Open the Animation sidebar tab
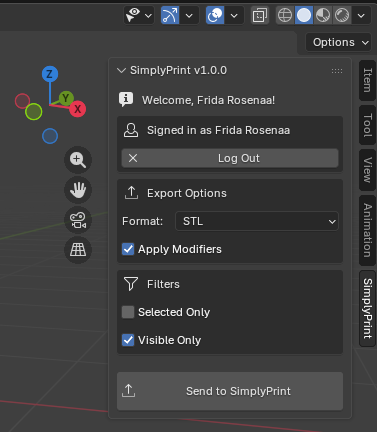Image resolution: width=377 pixels, height=432 pixels. point(367,230)
